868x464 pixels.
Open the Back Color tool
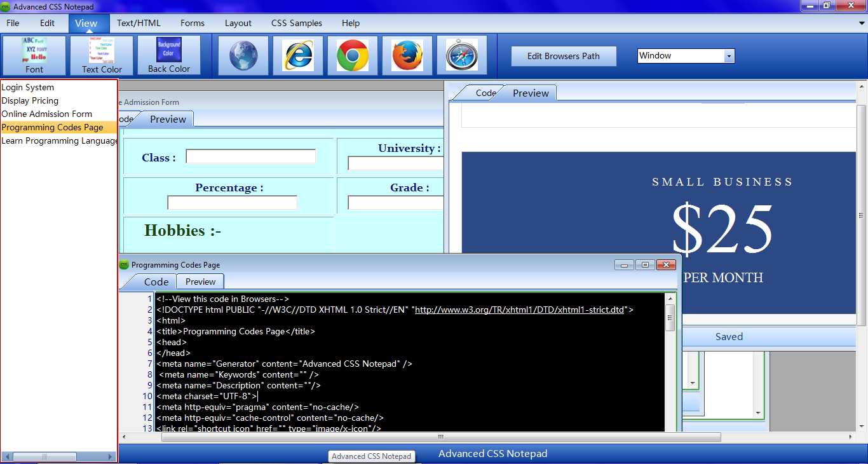pos(170,55)
